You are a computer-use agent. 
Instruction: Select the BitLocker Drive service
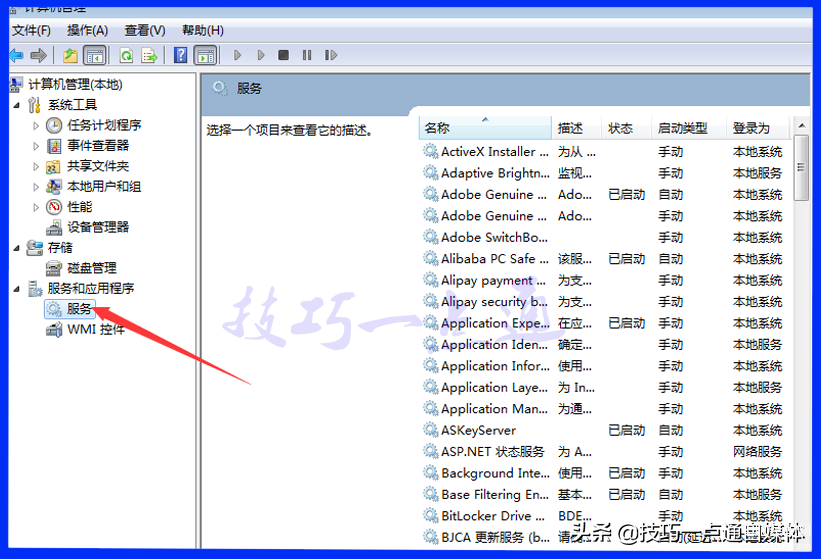pos(602,516)
